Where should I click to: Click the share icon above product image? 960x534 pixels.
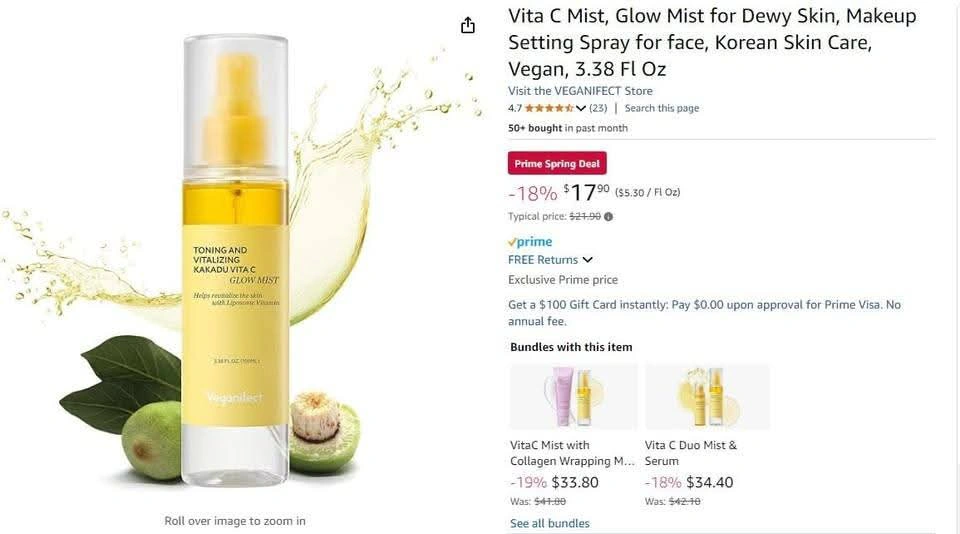(x=468, y=25)
